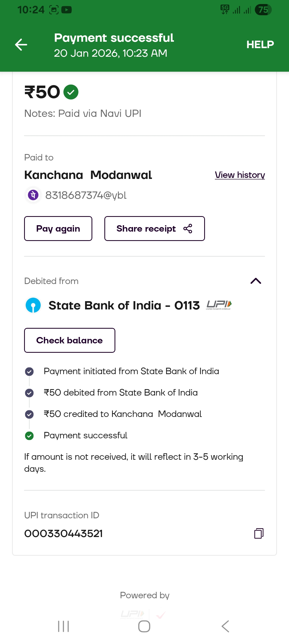Viewport: 289px width, 644px height.
Task: Tap the back arrow in header
Action: click(21, 45)
